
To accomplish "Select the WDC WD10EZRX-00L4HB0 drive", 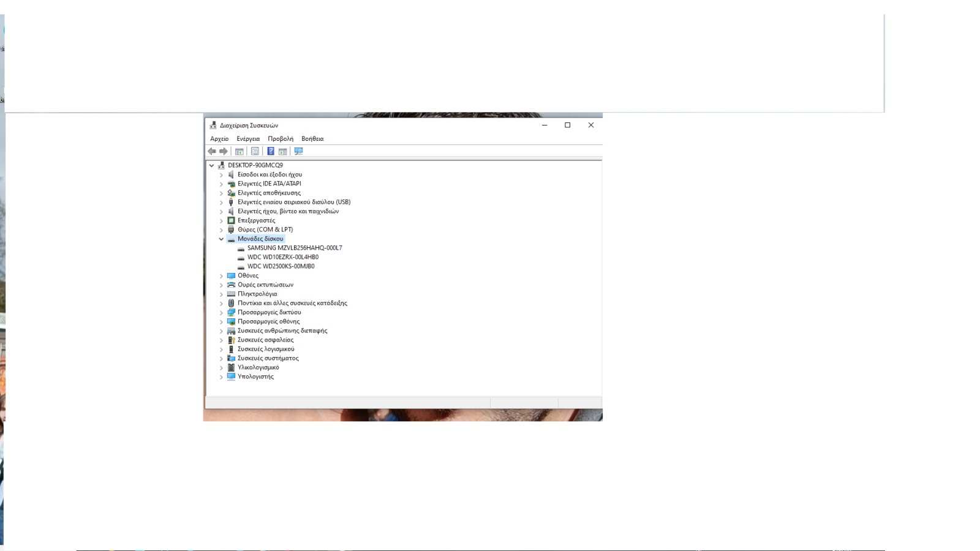I will point(283,257).
